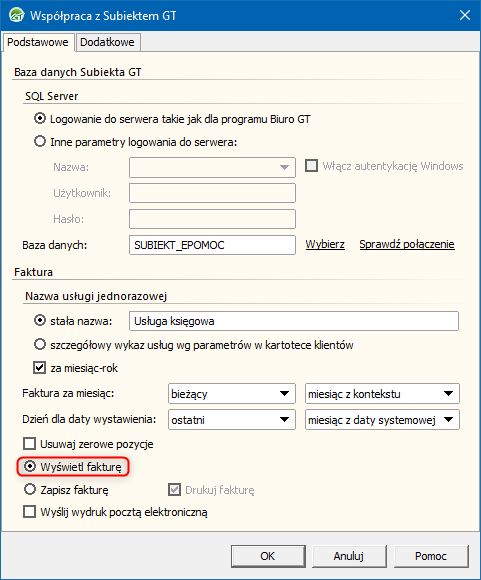Select login same as Biuro GT option

[x=40, y=119]
